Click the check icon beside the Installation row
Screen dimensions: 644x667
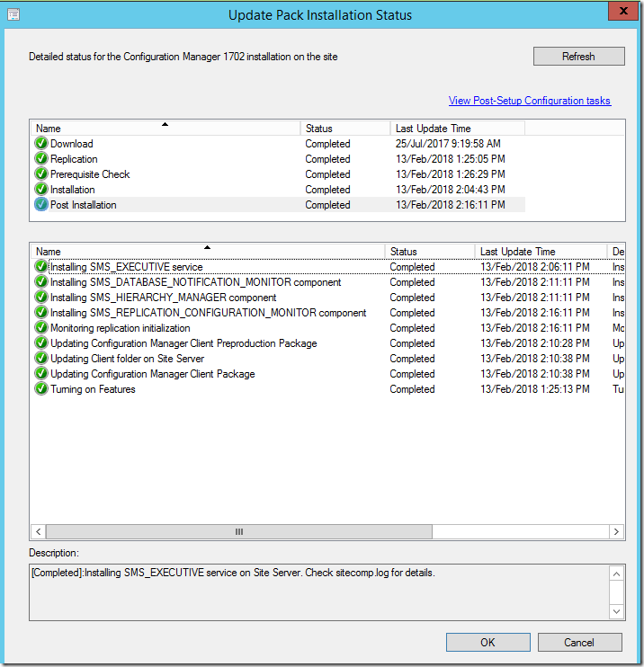[40, 190]
